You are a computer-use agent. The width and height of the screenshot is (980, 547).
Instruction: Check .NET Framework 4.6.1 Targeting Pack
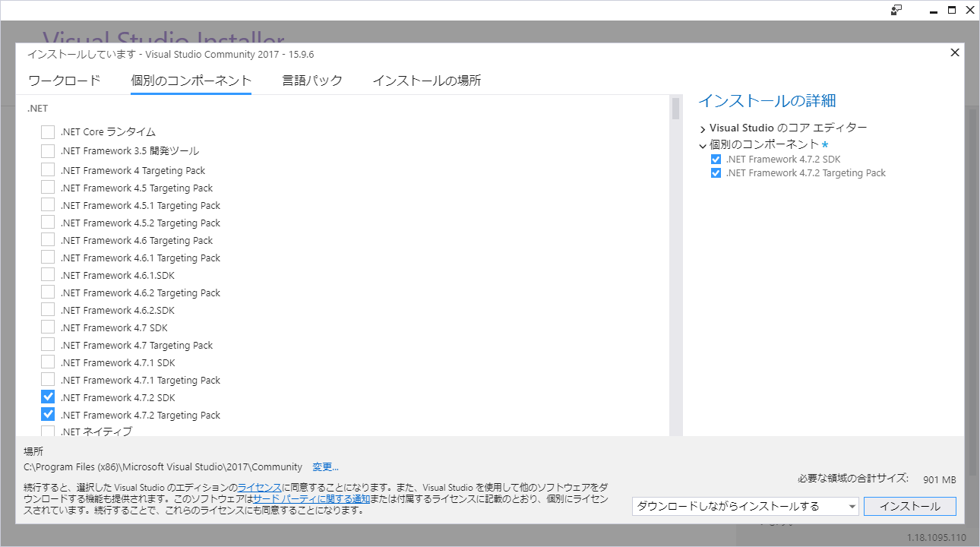(48, 258)
